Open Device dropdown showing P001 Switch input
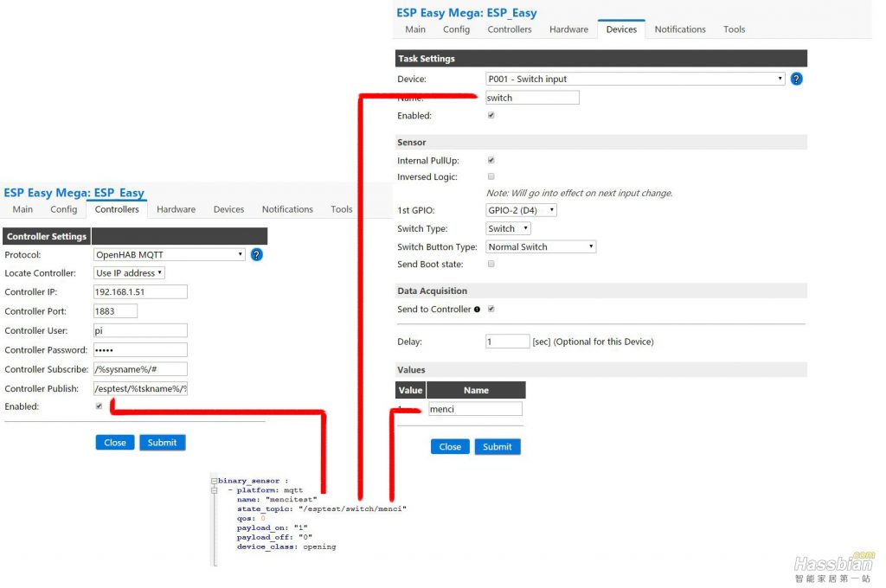 635,79
